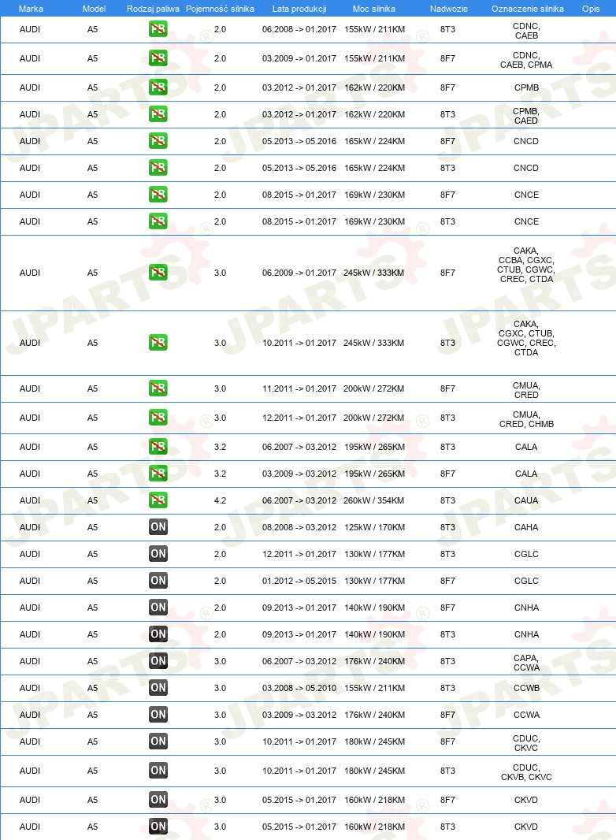This screenshot has width=616, height=840.
Task: Click the petrol icon in the 06.2008 CDNC, CAEB row
Action: click(x=158, y=29)
